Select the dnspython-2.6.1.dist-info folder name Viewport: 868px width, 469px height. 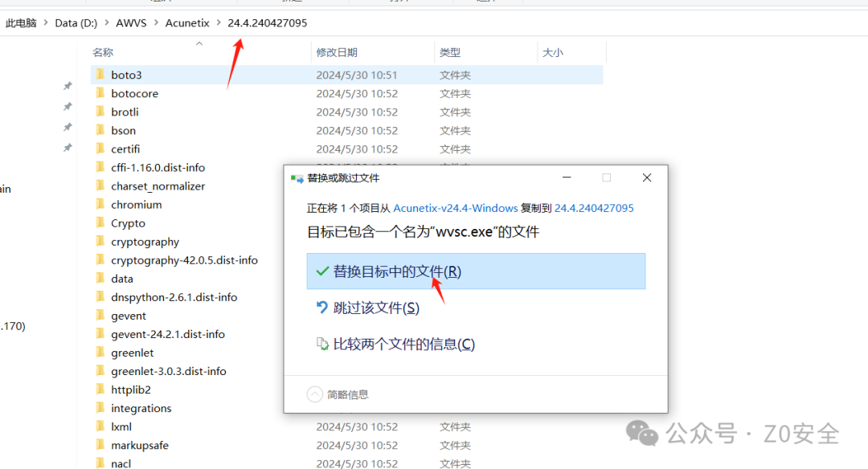174,297
